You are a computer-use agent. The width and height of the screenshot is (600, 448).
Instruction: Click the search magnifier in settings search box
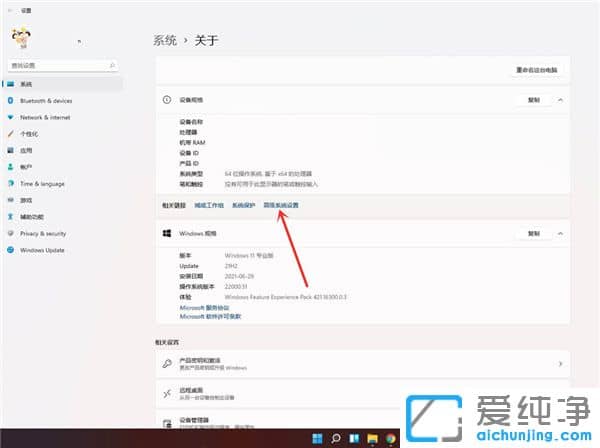[112, 65]
